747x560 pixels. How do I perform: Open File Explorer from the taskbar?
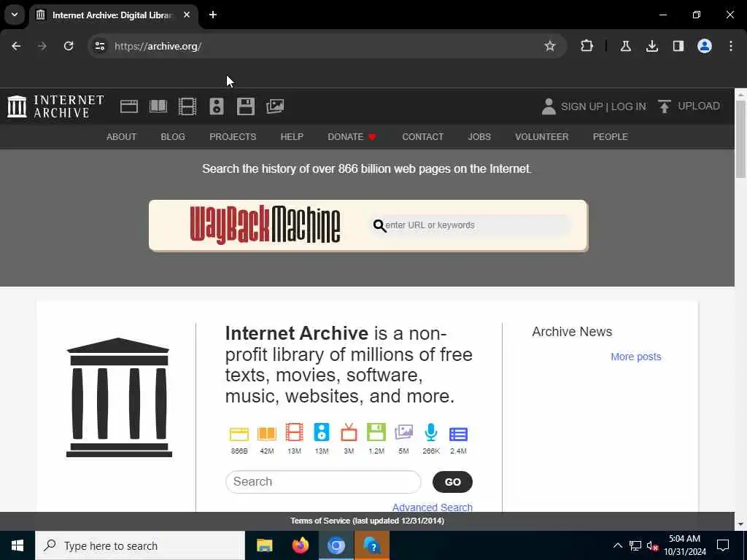[264, 545]
